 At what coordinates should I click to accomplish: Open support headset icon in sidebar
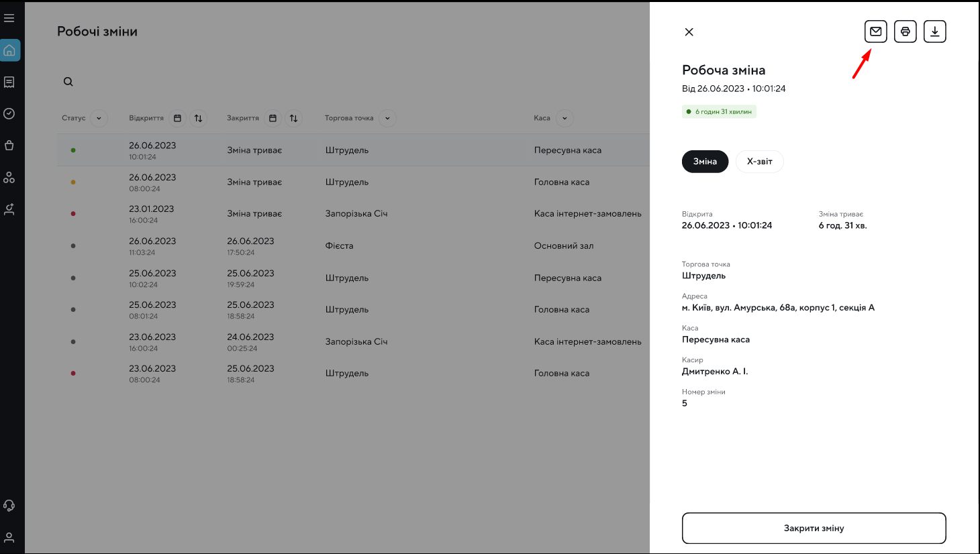pos(9,506)
